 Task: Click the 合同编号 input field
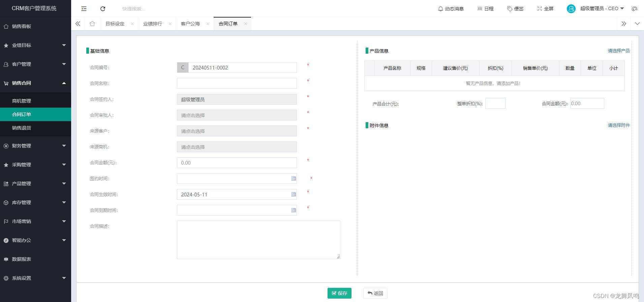[243, 67]
